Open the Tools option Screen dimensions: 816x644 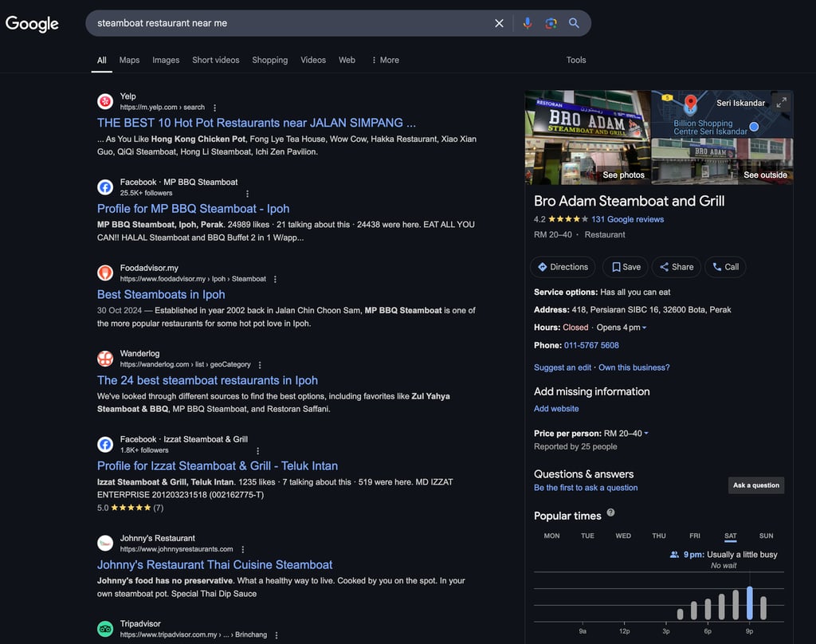[x=576, y=60]
